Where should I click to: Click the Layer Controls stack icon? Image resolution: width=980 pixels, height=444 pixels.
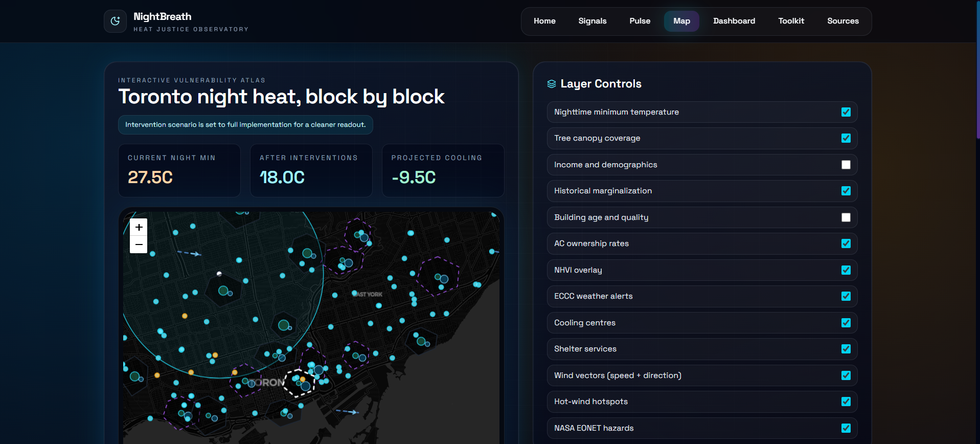coord(552,84)
